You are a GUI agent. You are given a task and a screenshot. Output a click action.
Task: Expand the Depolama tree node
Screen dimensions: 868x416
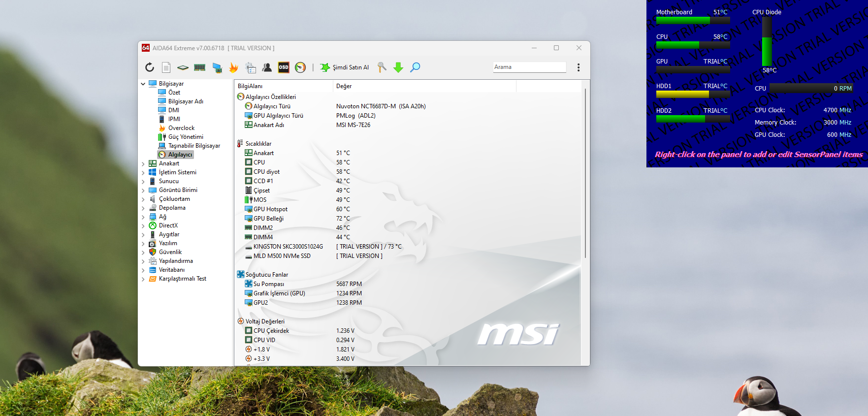143,208
